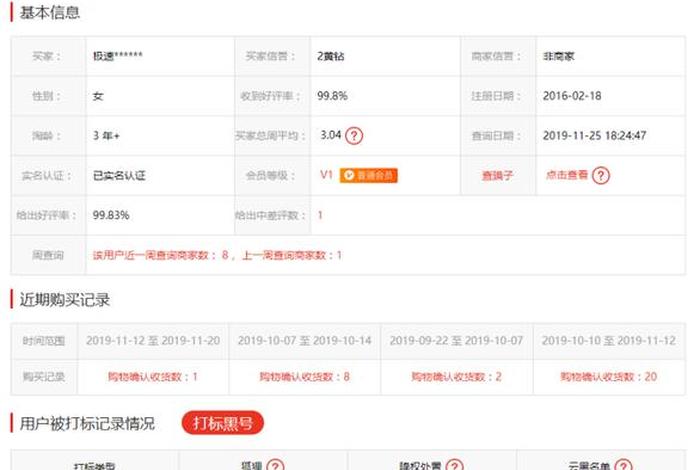Click the V1 member level text
Image resolution: width=700 pixels, height=470 pixels.
pyautogui.click(x=325, y=175)
